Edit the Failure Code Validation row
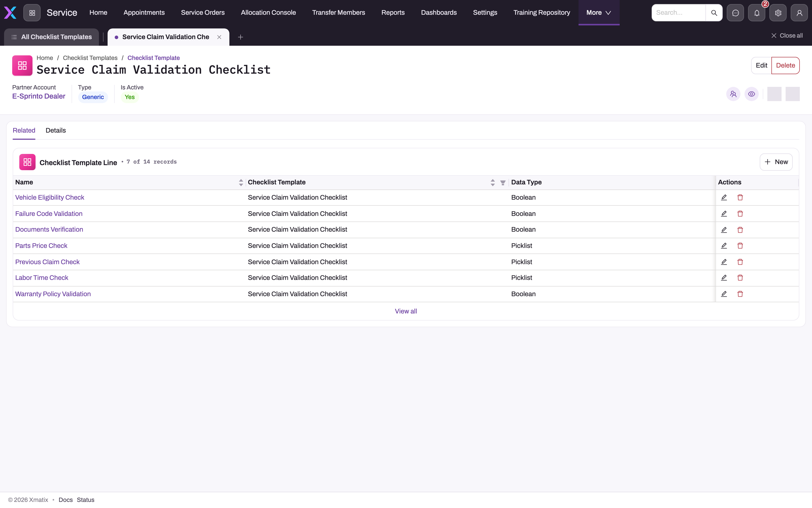 click(x=724, y=214)
